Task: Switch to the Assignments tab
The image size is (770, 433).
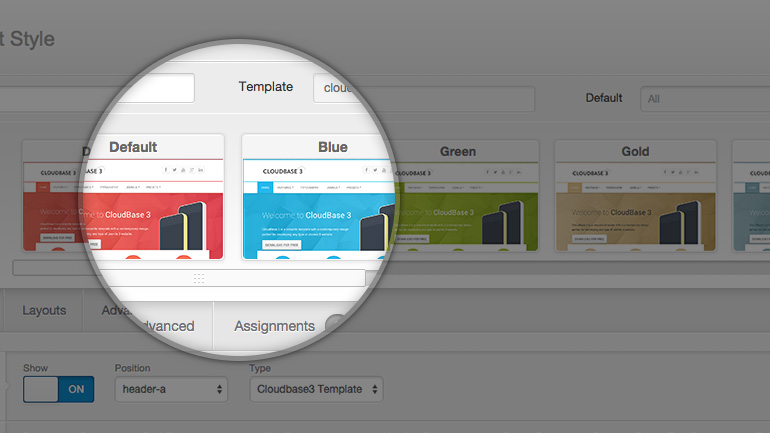Action: pos(274,326)
